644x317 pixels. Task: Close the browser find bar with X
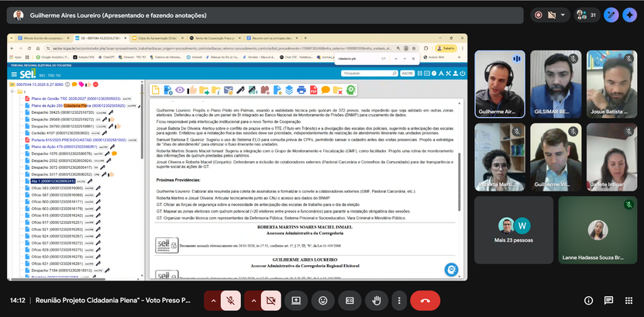click(x=413, y=59)
